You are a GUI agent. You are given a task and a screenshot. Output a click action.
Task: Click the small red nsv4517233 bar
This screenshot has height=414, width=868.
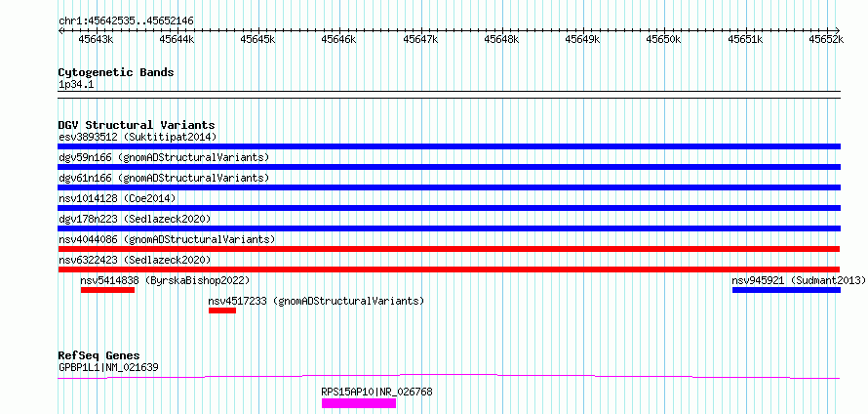coord(222,310)
